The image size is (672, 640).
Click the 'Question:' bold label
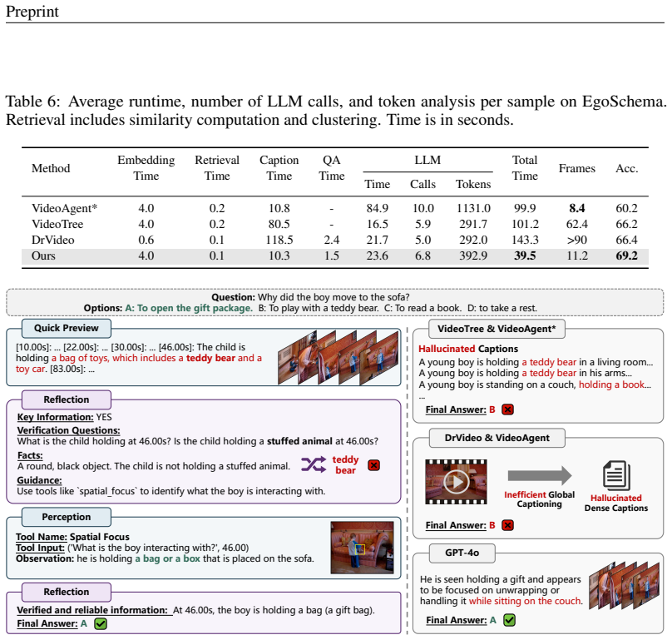[x=234, y=297]
